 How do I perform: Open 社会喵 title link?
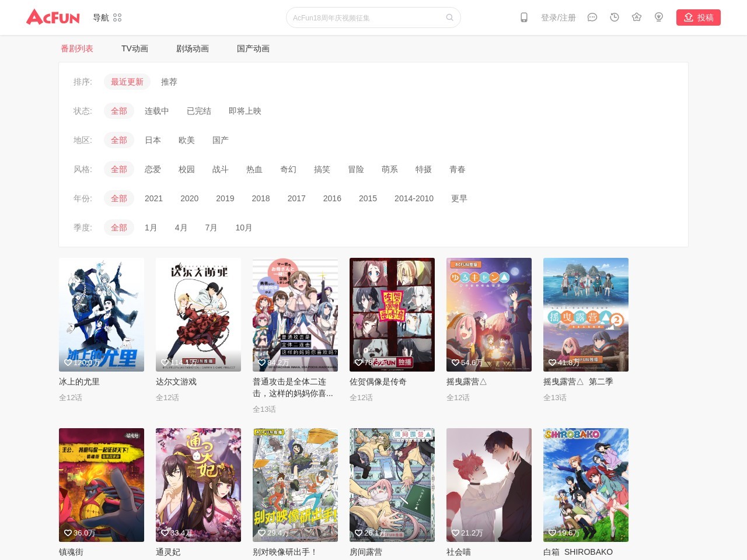pyautogui.click(x=459, y=552)
